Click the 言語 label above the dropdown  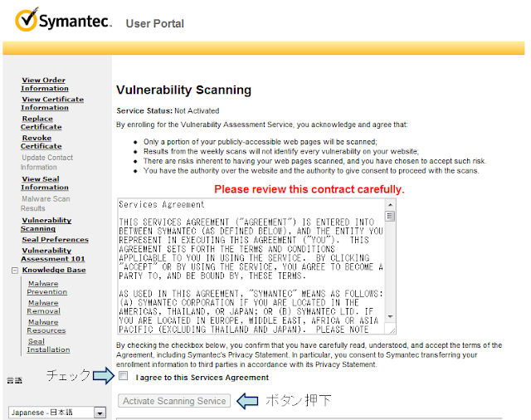pos(14,381)
